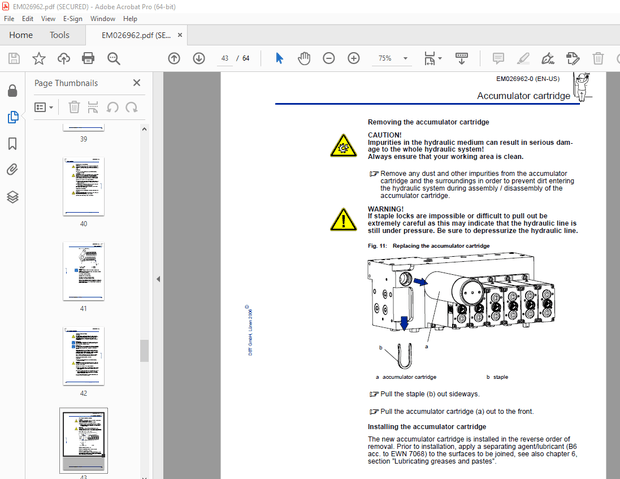Zoom out with minus circle
Viewport: 620px width, 479px height.
click(329, 59)
